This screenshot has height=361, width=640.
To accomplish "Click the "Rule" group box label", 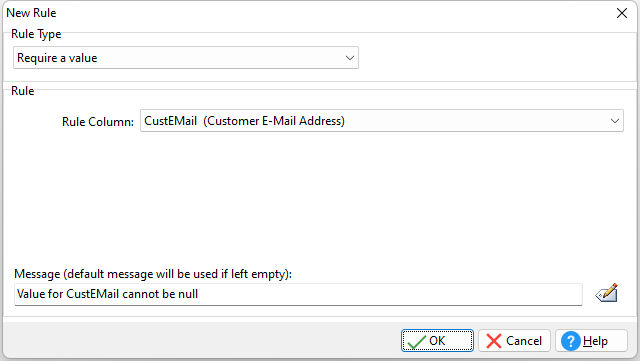I will click(x=22, y=91).
